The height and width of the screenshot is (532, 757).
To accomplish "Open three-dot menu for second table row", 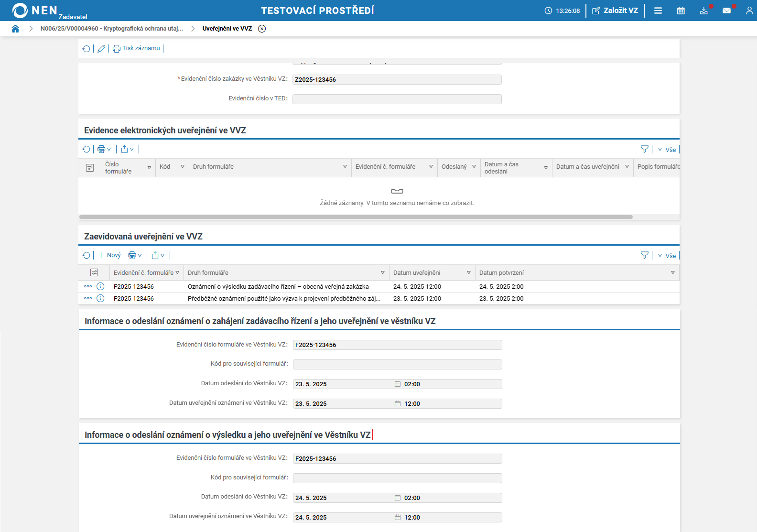I will [88, 298].
